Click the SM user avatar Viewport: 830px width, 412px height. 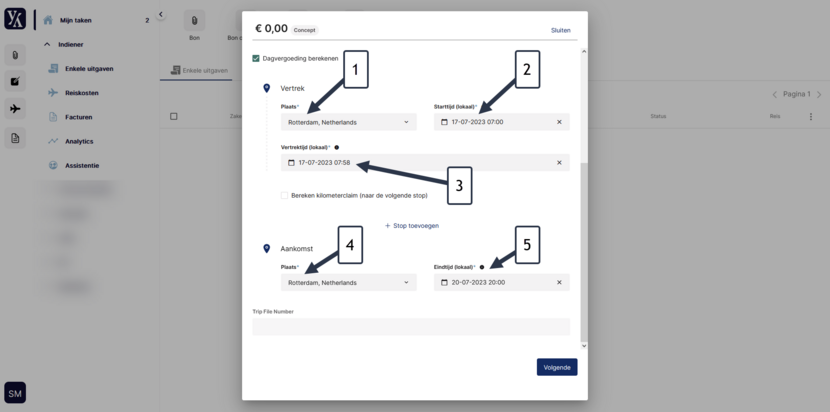tap(15, 393)
